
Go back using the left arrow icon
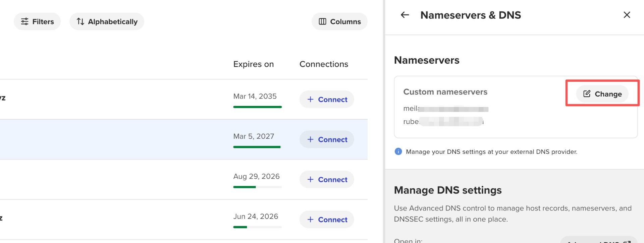tap(405, 15)
